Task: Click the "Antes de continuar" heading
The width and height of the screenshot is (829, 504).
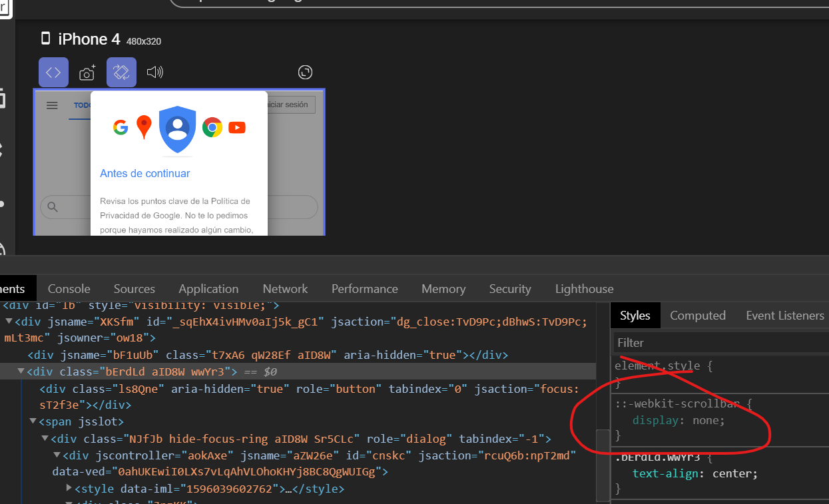Action: click(144, 173)
